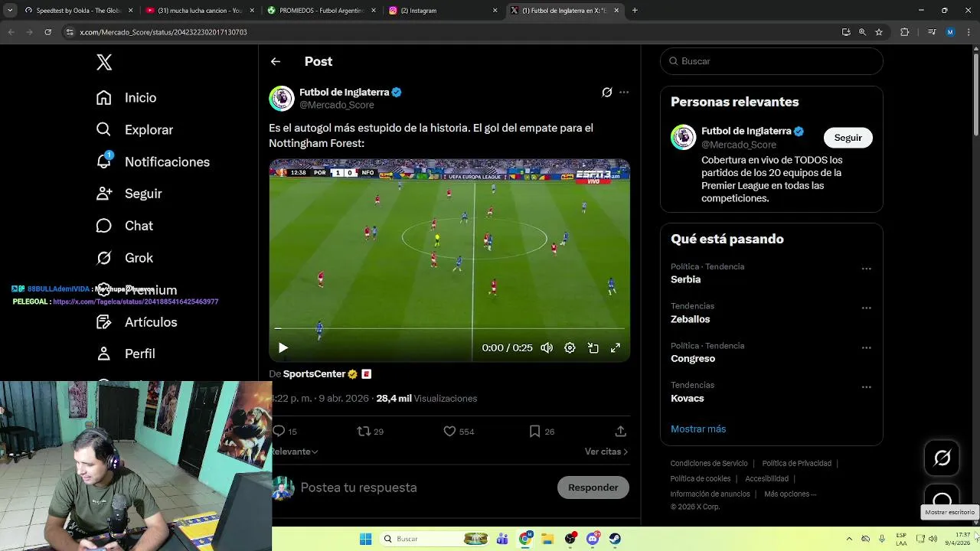Show hidden system tray icons
The height and width of the screenshot is (551, 980).
(x=848, y=539)
